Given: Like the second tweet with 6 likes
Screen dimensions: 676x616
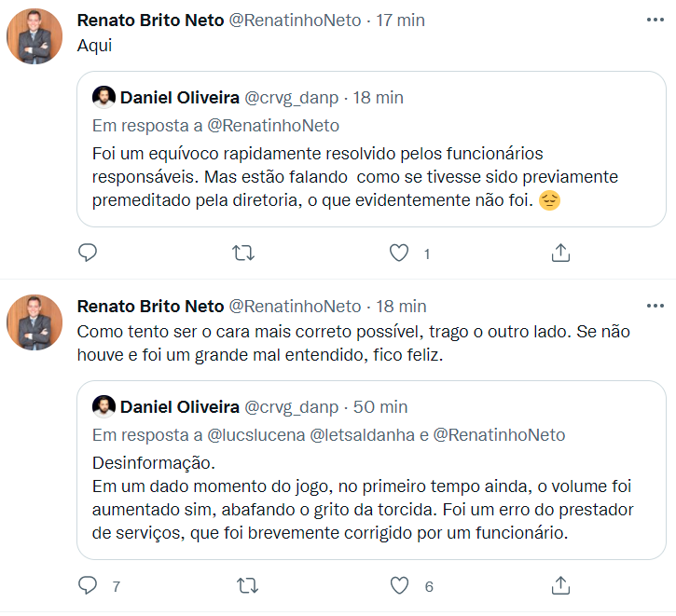Looking at the screenshot, I should 399,585.
